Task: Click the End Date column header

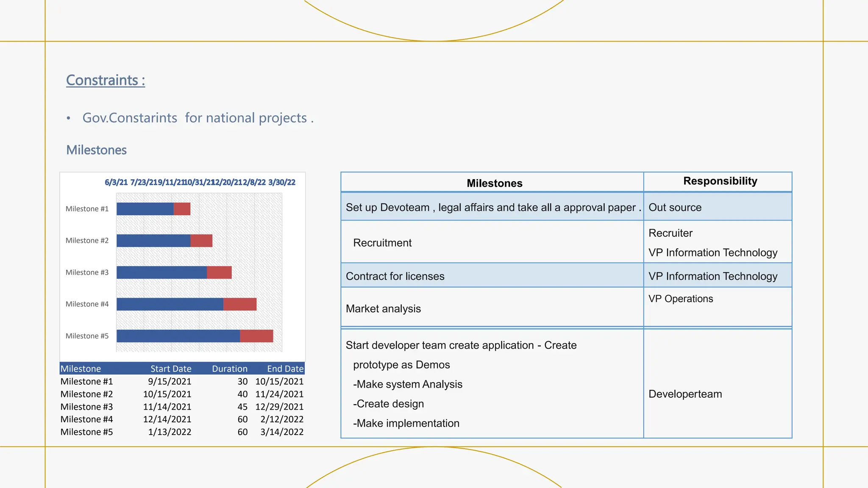Action: pyautogui.click(x=285, y=369)
